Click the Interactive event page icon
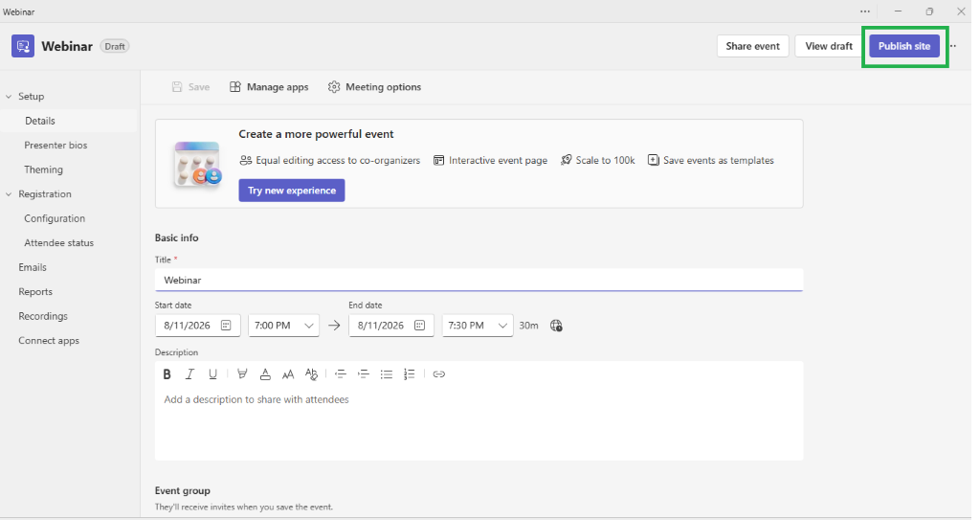980x520 pixels. (x=438, y=160)
